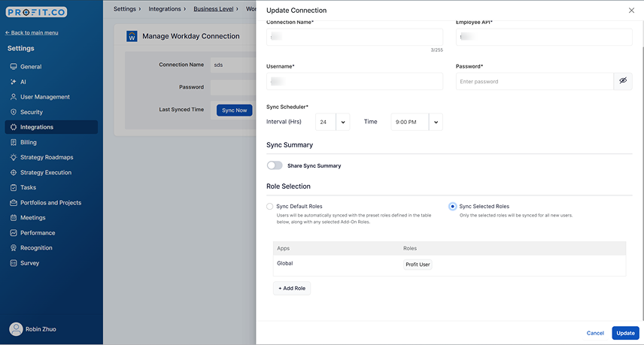This screenshot has height=345, width=644.
Task: Click the Sync Now button
Action: pyautogui.click(x=235, y=110)
